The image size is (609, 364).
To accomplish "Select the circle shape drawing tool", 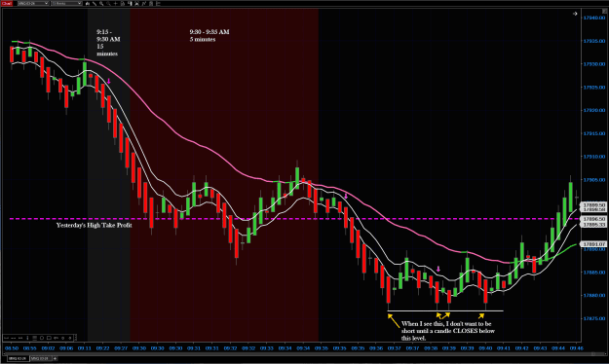I will click(42, 338).
